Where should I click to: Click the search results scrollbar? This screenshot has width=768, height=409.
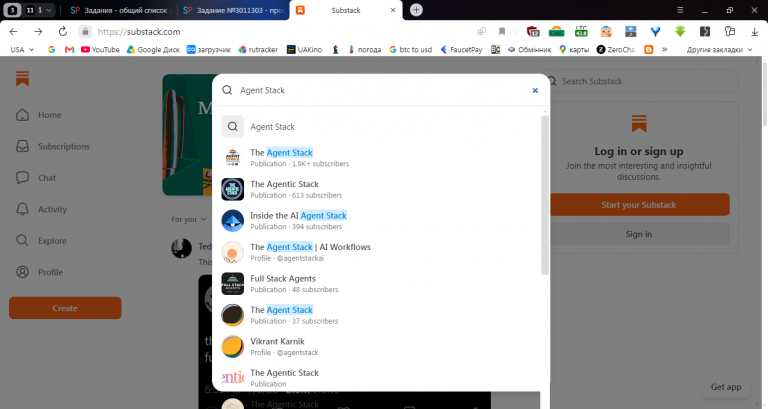[545, 195]
